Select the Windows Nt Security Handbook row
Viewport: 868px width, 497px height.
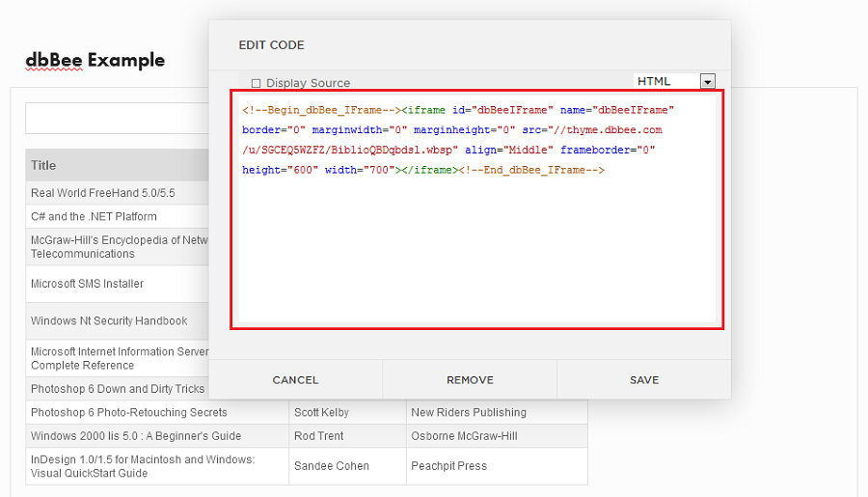(x=118, y=320)
